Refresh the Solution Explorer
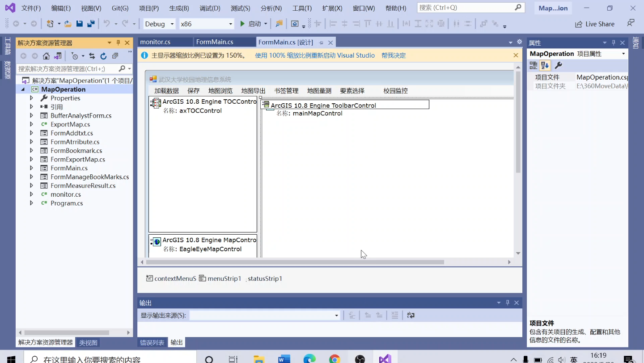 tap(103, 56)
